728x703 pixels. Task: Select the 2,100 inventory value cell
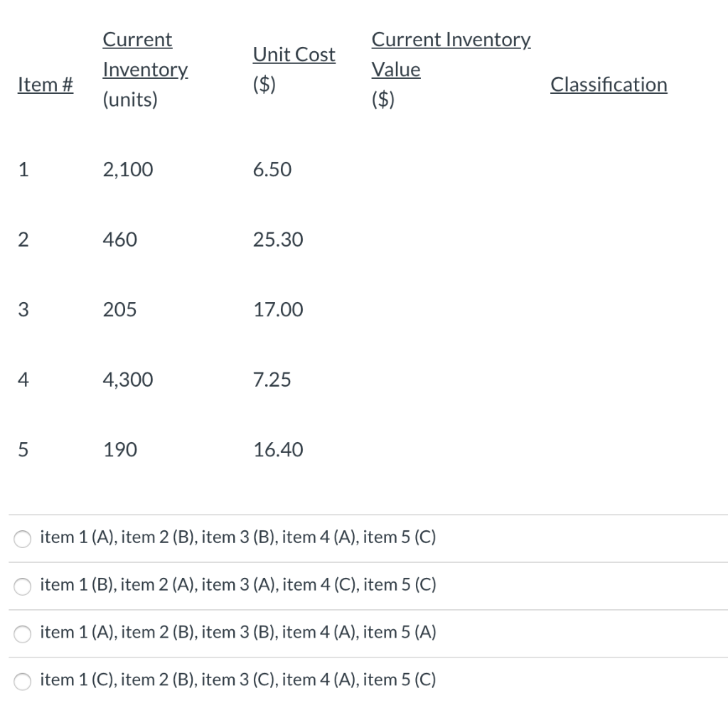[x=127, y=169]
